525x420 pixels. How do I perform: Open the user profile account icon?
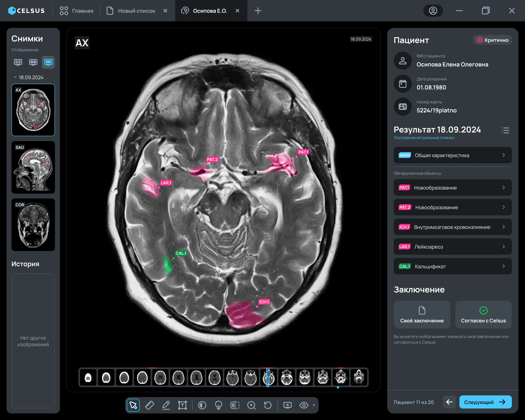tap(433, 11)
